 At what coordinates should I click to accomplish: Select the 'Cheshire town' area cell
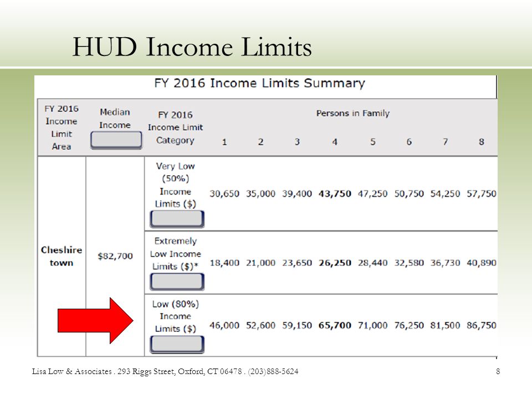click(62, 256)
